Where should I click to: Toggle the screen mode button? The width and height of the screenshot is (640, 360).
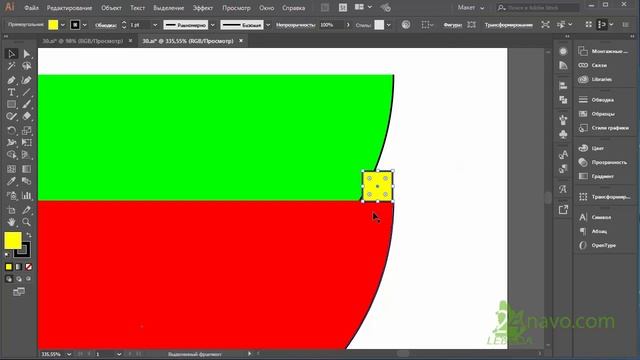(x=19, y=292)
